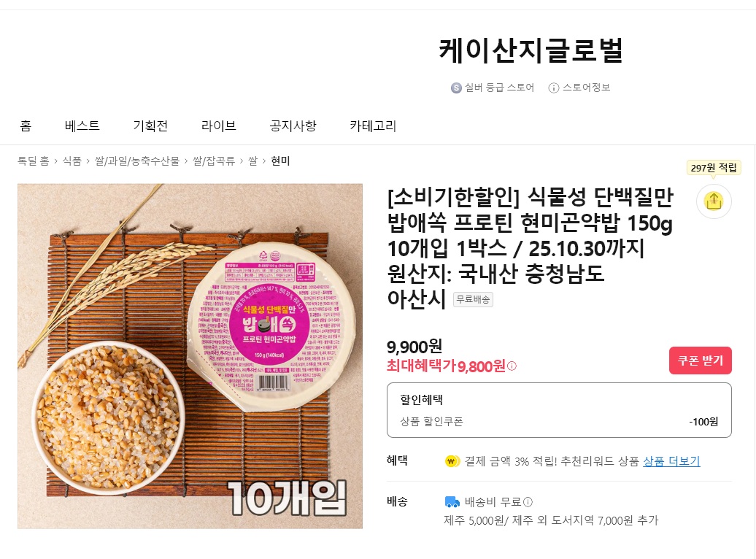Follow the 상품 더보기 link
The width and height of the screenshot is (756, 559).
(x=671, y=461)
